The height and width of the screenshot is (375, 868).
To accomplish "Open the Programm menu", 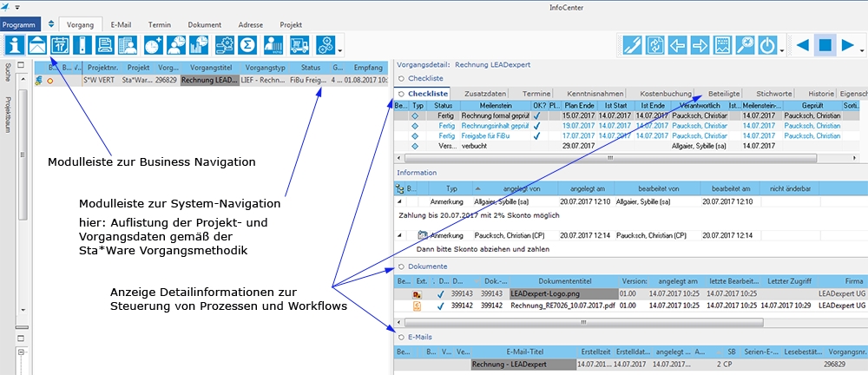I will [x=19, y=24].
